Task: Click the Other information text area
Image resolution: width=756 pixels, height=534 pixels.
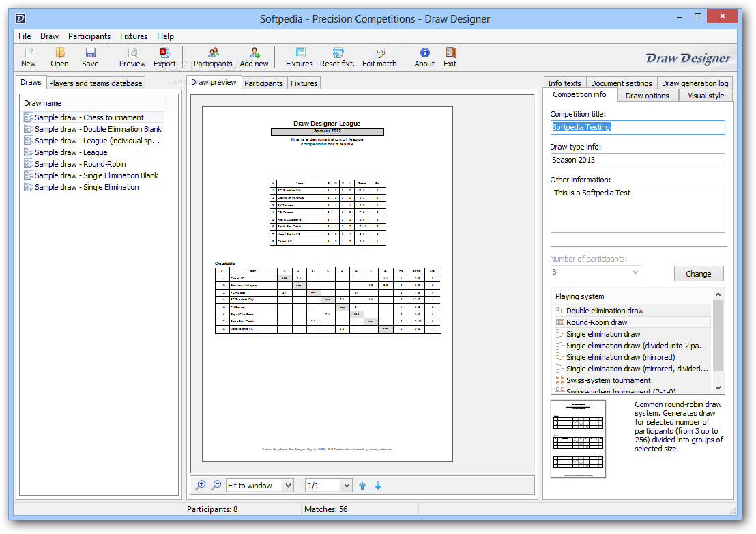Action: tap(637, 210)
